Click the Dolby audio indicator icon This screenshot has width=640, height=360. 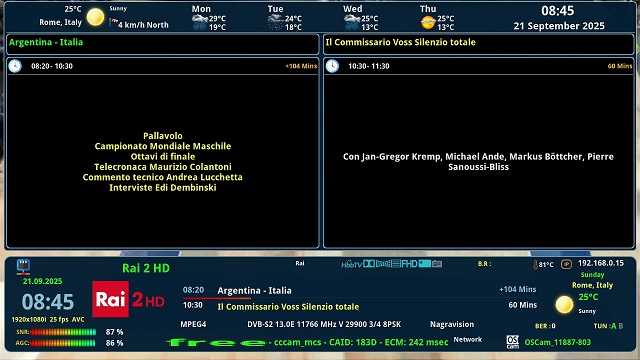[369, 264]
